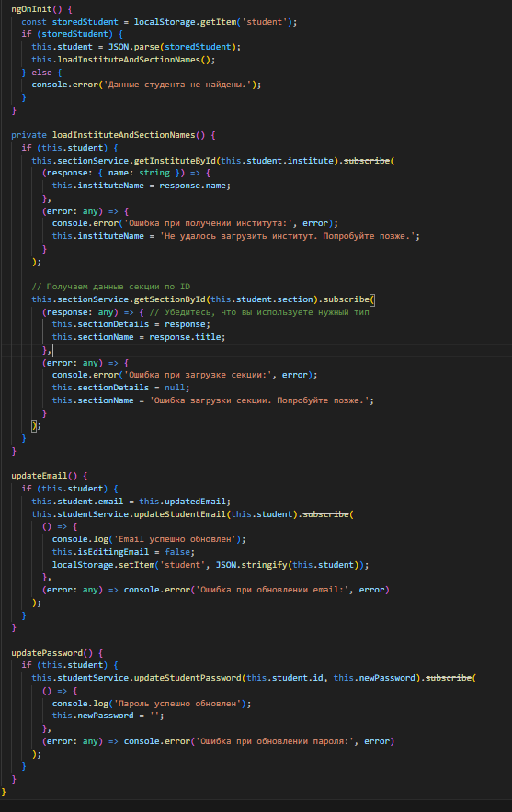Click the 'private' keyword
This screenshot has width=512, height=812.
pyautogui.click(x=28, y=135)
